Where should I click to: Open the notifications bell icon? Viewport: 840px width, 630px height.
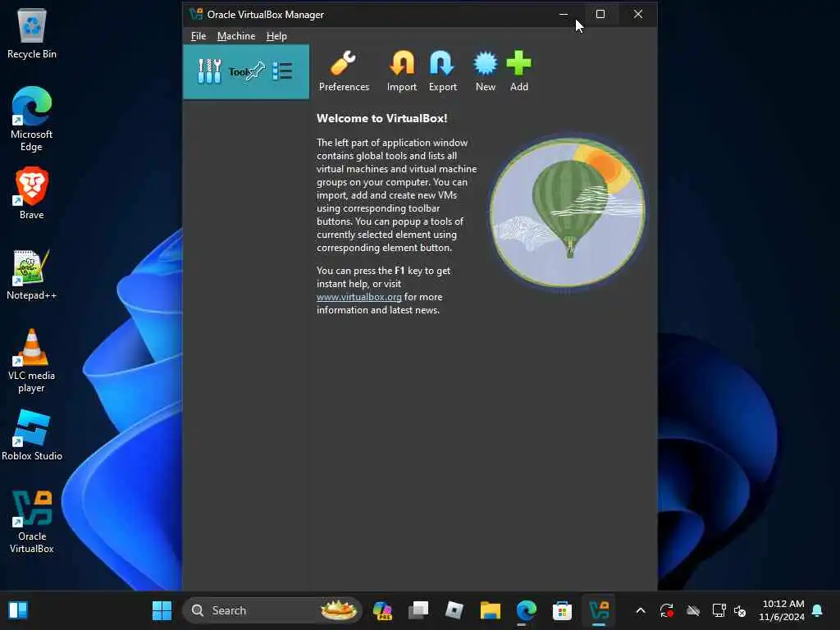pos(818,610)
